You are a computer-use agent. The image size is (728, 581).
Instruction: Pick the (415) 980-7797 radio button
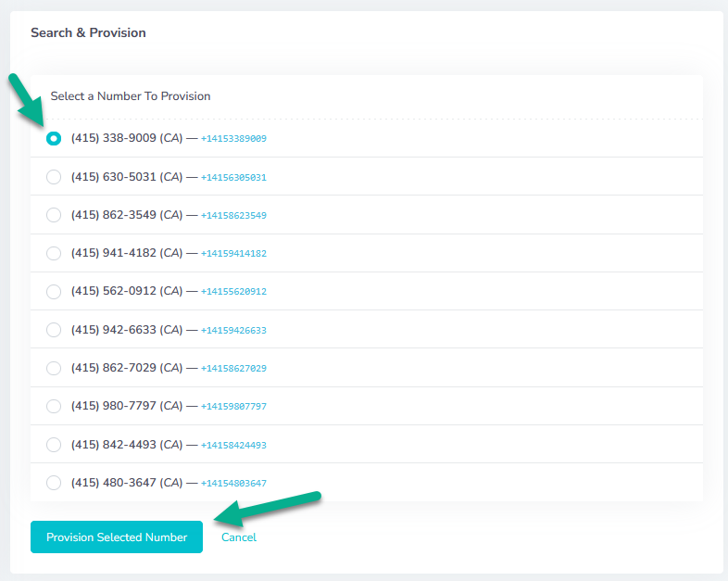point(54,406)
